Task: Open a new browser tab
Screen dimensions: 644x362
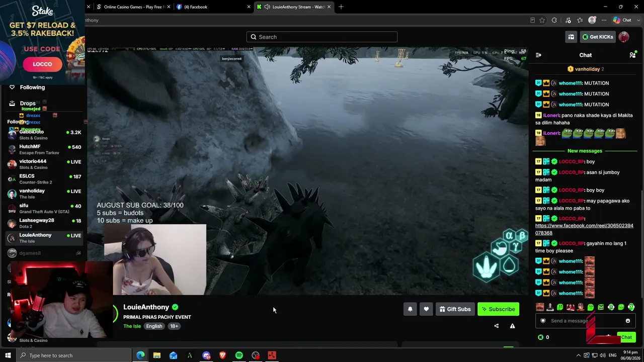Action: 341,7
